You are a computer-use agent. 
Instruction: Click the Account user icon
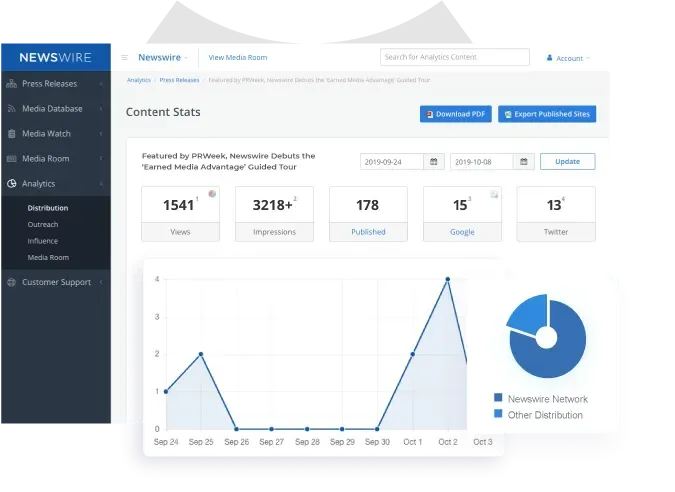coord(549,58)
